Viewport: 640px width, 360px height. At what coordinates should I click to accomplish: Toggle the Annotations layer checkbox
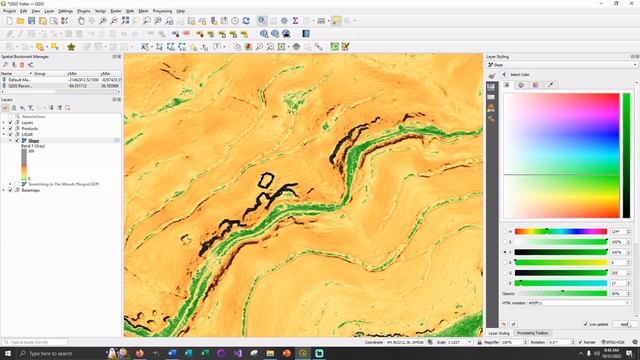tap(11, 117)
